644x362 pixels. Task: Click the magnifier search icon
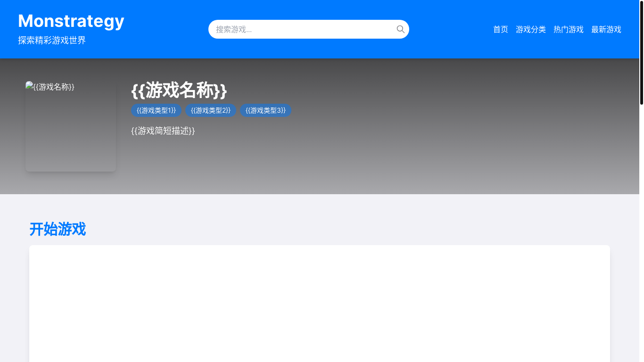point(400,29)
